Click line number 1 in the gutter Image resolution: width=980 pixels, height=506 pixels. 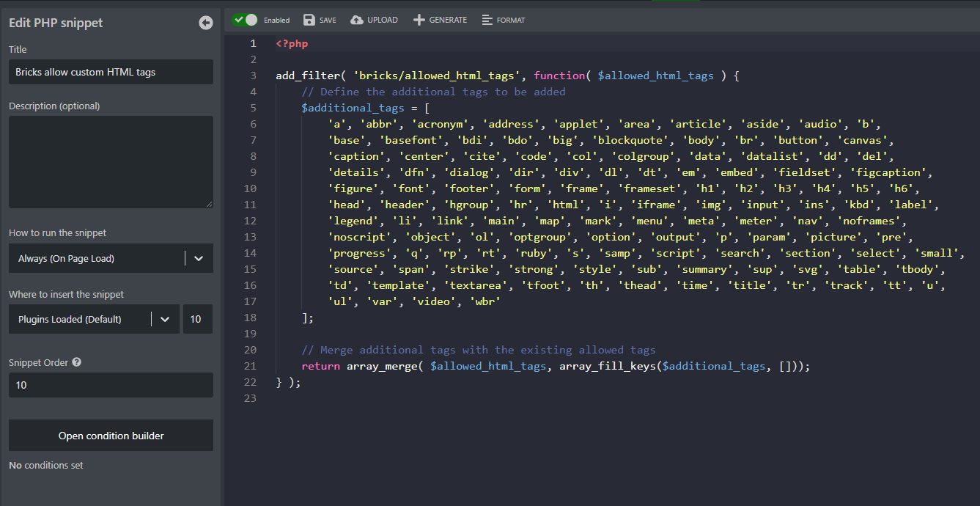254,43
